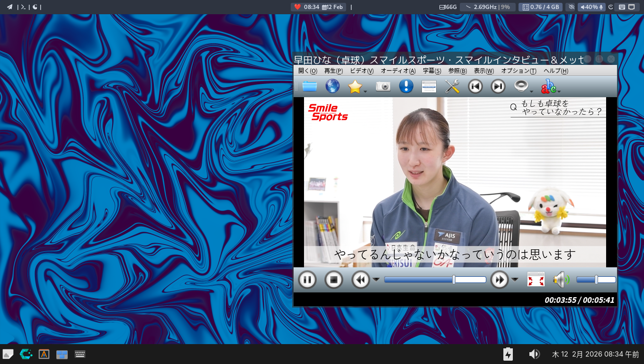Open the オプション(T) menu
This screenshot has height=364, width=644.
pyautogui.click(x=519, y=71)
